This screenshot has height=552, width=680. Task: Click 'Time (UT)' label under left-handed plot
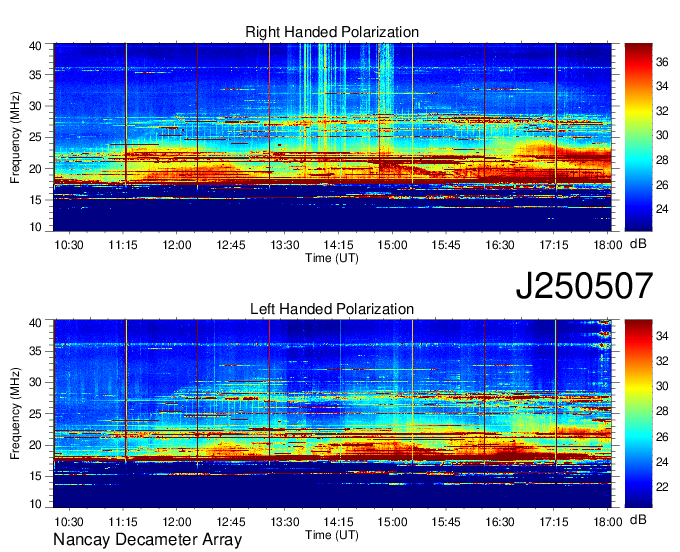coord(332,535)
